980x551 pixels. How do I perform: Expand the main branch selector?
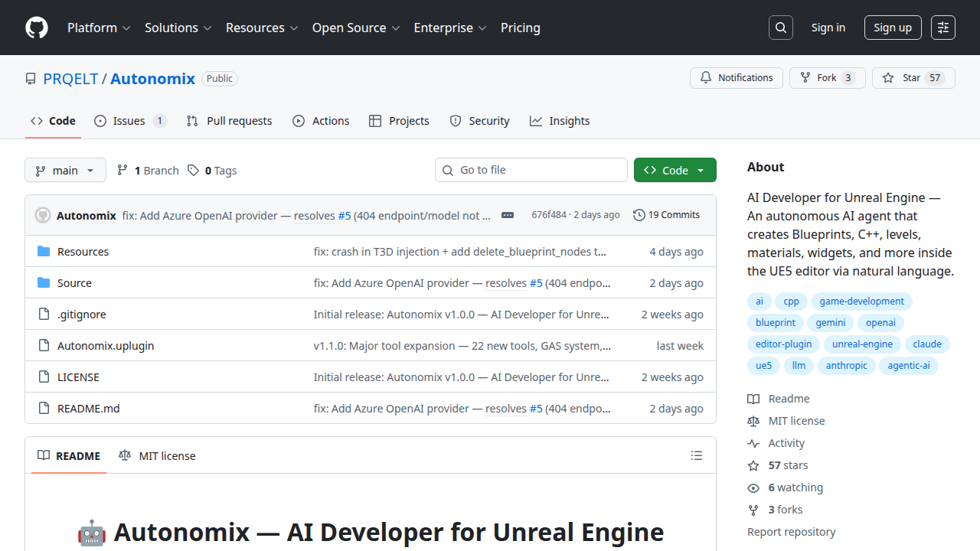[65, 170]
